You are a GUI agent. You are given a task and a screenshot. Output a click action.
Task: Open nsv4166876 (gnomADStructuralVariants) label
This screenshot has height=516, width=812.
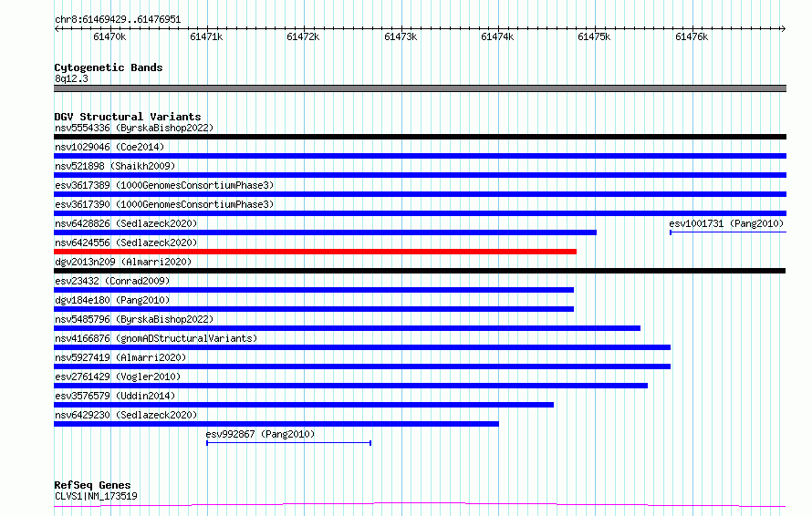tap(156, 338)
